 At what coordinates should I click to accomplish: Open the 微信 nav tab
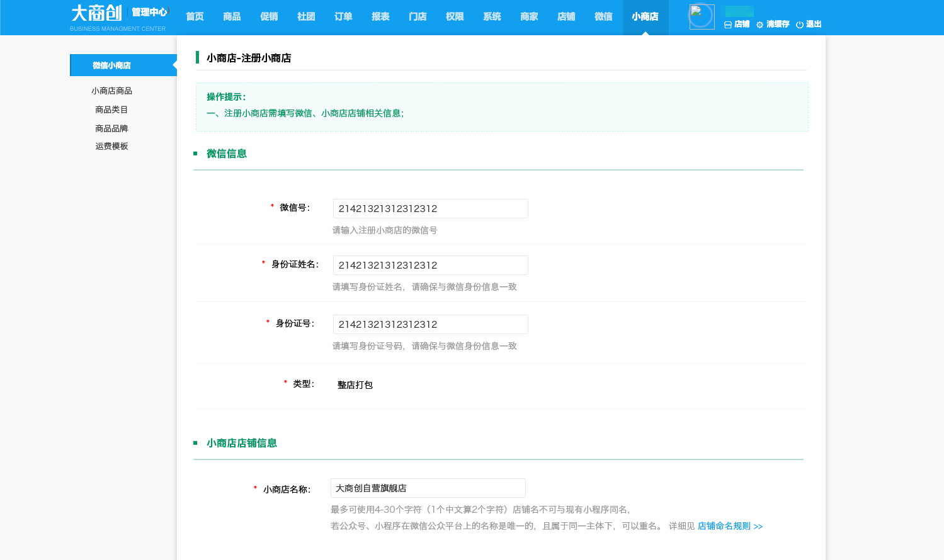point(603,17)
